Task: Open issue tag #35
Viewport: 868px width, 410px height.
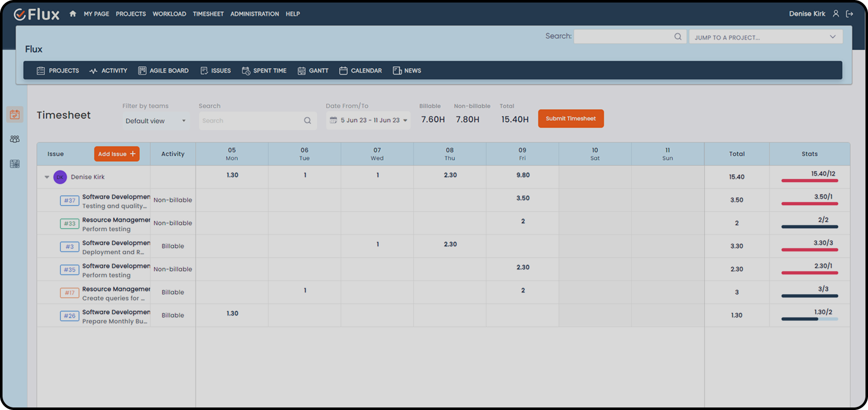Action: [x=69, y=269]
